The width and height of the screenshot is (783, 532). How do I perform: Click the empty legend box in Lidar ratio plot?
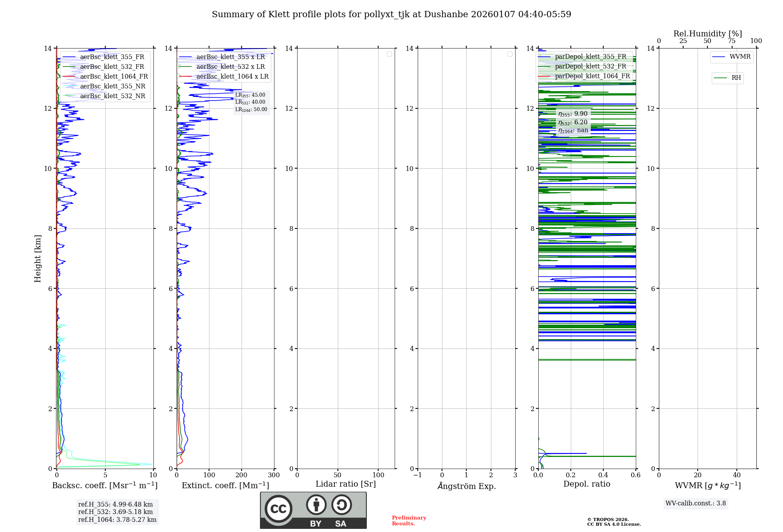[389, 54]
